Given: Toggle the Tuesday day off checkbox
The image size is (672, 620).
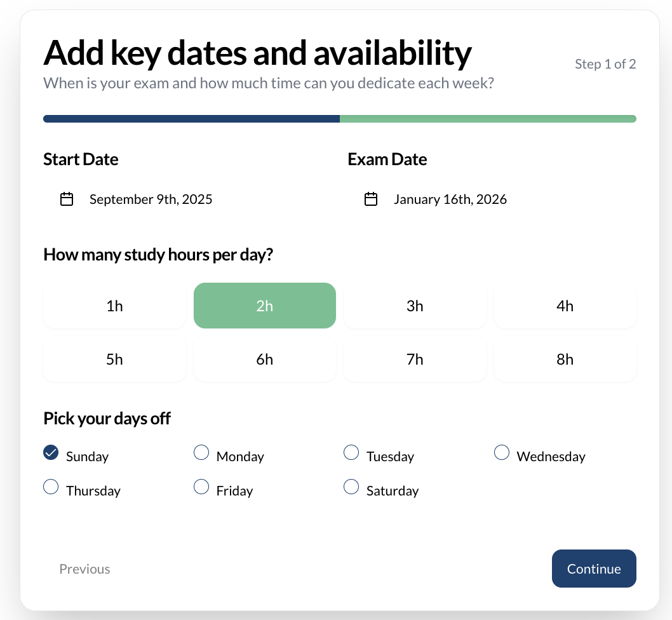Looking at the screenshot, I should [351, 453].
